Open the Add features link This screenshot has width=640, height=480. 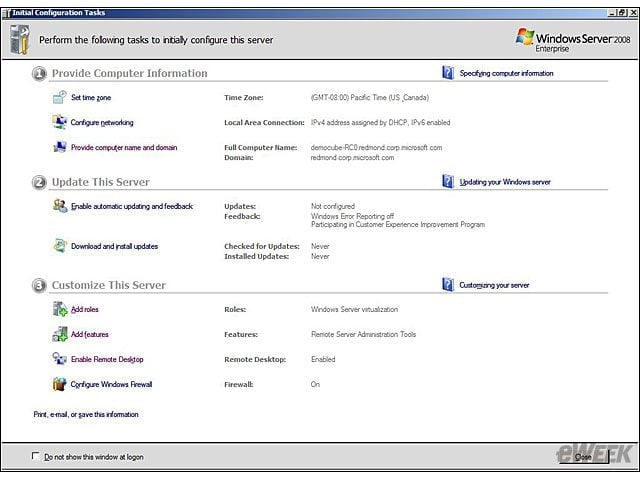coord(90,334)
